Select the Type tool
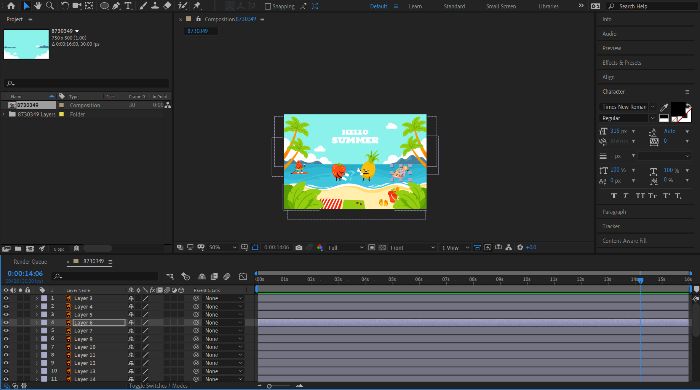The width and height of the screenshot is (700, 390). point(128,6)
